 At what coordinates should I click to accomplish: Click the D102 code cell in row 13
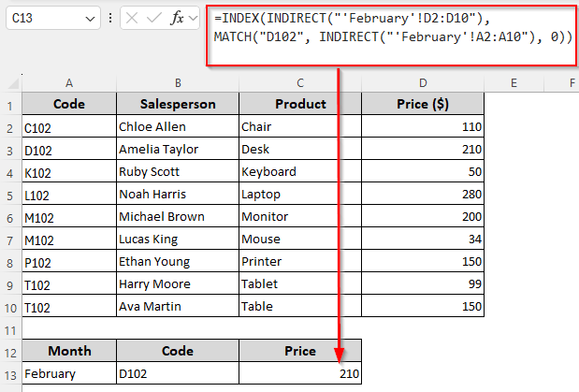point(177,373)
